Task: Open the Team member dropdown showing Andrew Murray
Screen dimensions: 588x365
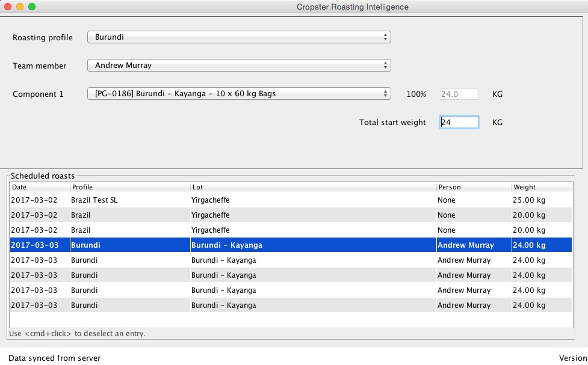Action: 239,66
